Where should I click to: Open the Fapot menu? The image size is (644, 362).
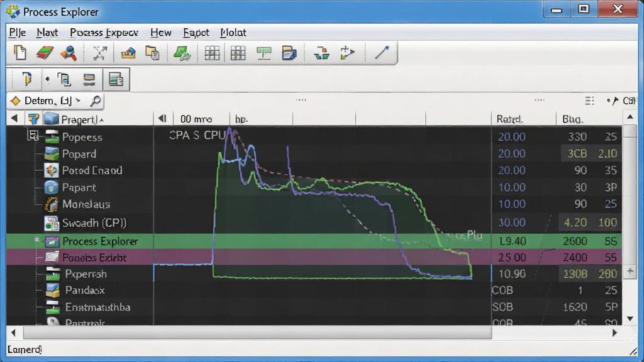[196, 33]
